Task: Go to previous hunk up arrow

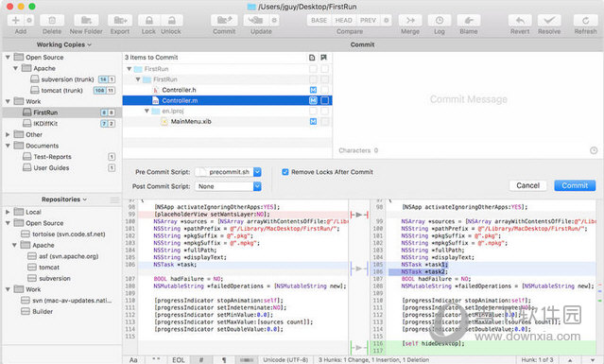Action: click(x=570, y=360)
